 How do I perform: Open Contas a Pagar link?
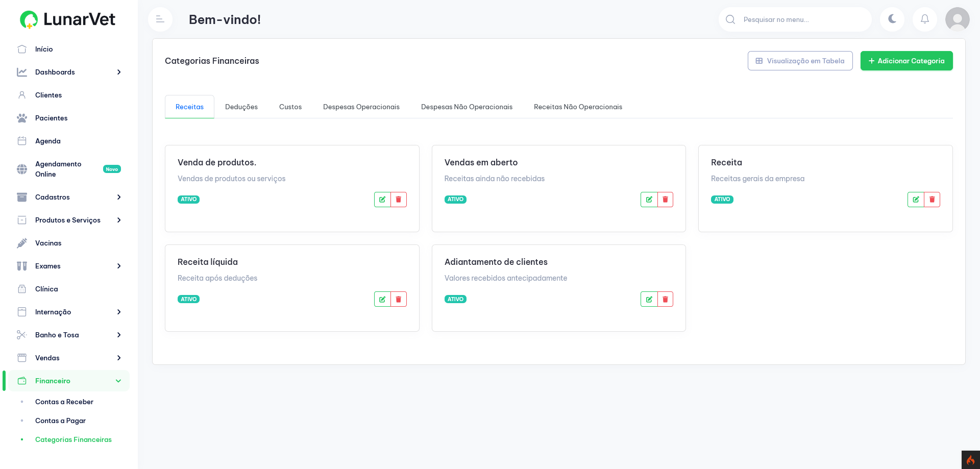tap(60, 421)
